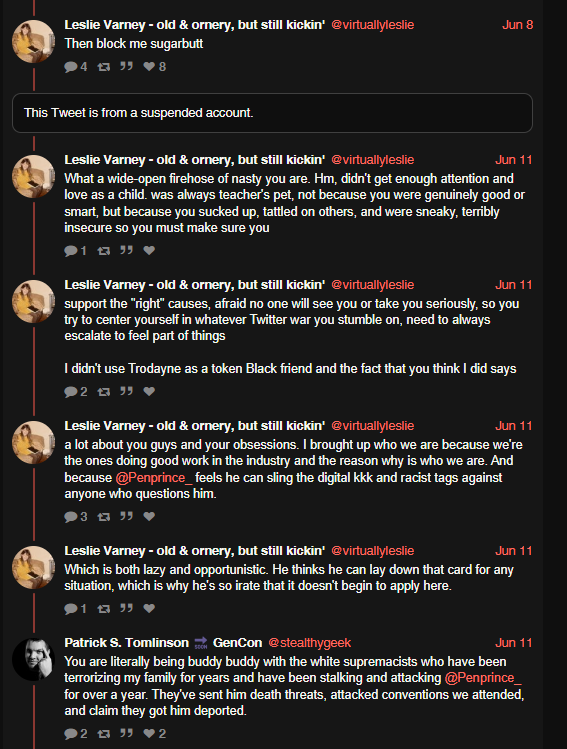
Task: Open @Penprince_ mention in Patrick's tweet
Action: (x=483, y=678)
